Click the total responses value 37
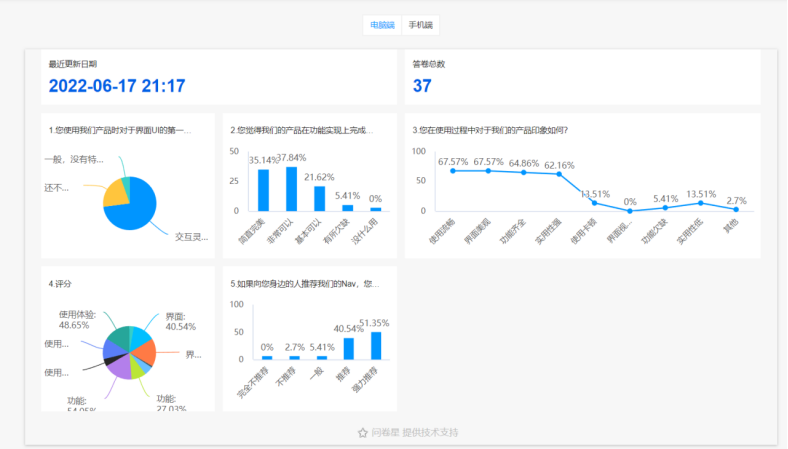 pyautogui.click(x=422, y=86)
